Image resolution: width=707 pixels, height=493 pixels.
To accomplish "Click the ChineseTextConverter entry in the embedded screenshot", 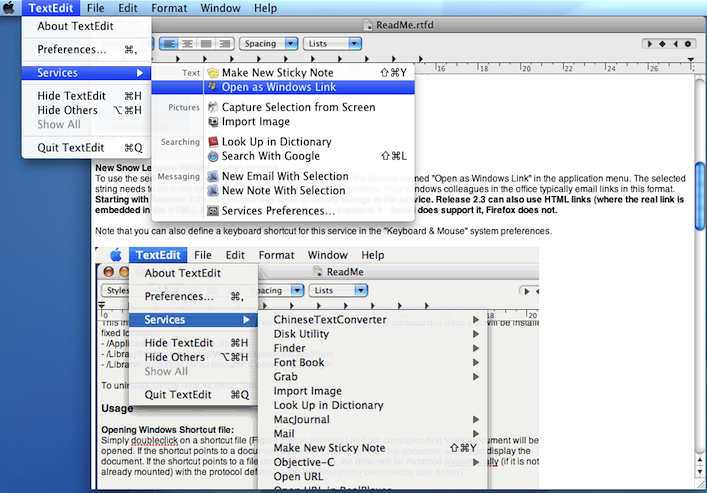I will 373,319.
